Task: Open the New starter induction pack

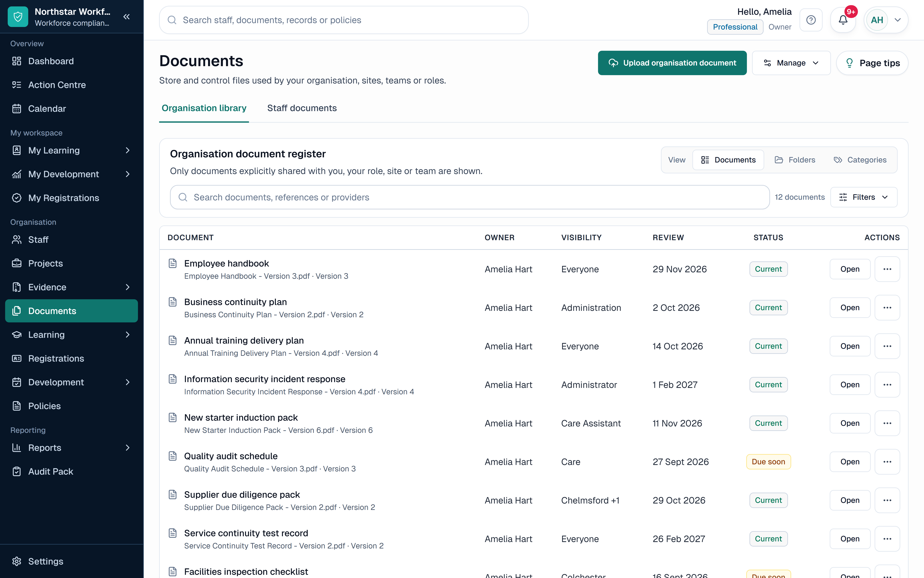Action: click(x=850, y=423)
